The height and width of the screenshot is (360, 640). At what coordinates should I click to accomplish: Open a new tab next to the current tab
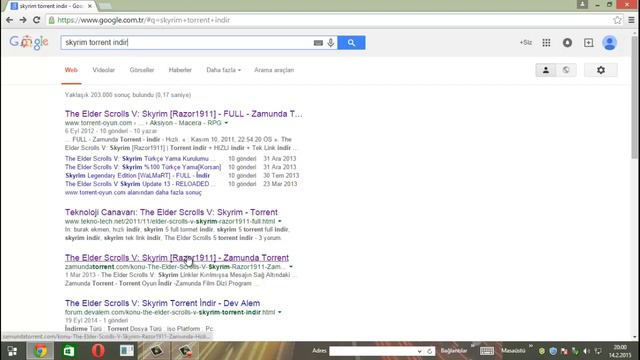pos(105,6)
